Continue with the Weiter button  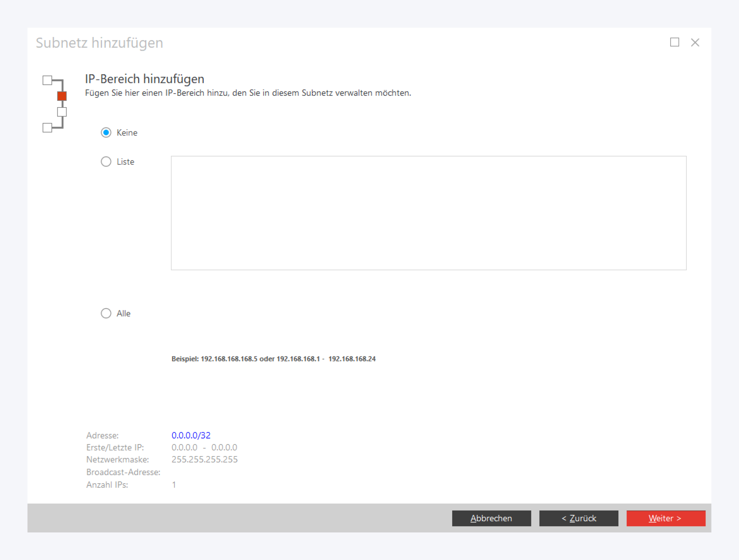pyautogui.click(x=665, y=518)
